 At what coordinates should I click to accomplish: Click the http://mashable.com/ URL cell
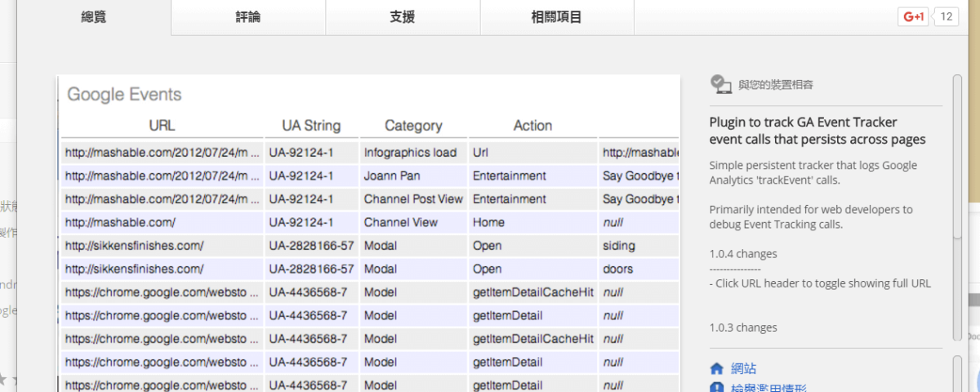[x=162, y=222]
